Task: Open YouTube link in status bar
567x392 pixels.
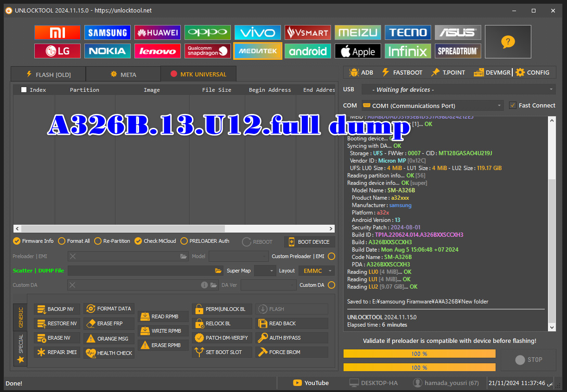Action: click(311, 383)
